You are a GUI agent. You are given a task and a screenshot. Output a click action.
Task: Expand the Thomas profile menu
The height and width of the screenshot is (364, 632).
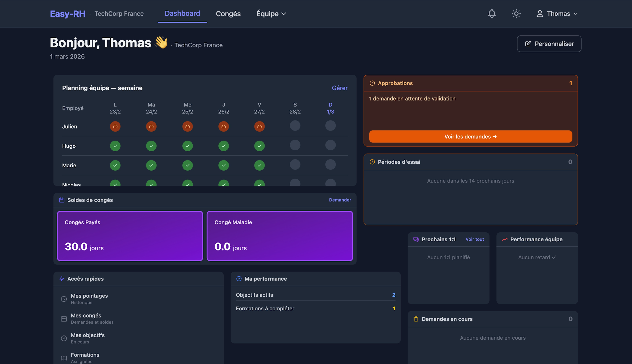click(557, 14)
